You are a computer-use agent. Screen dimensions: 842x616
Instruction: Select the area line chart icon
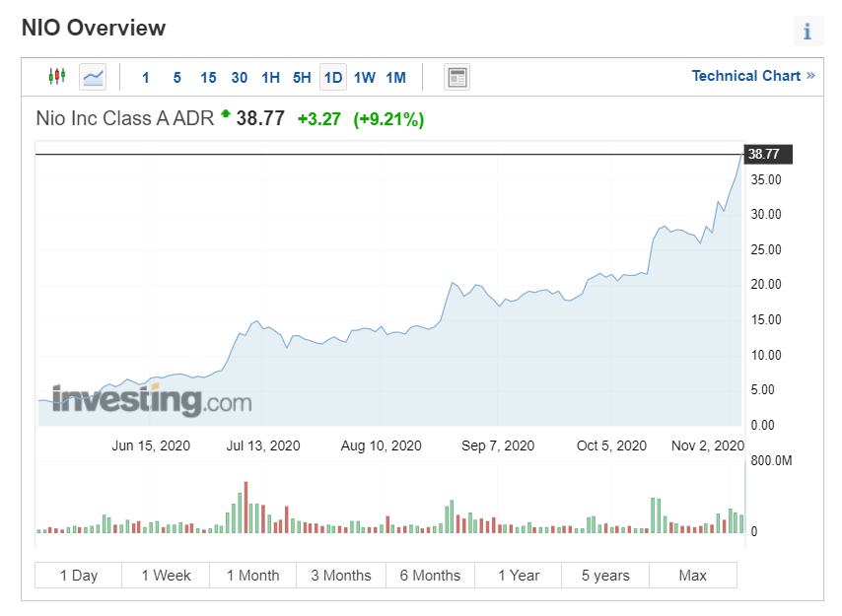click(x=93, y=77)
